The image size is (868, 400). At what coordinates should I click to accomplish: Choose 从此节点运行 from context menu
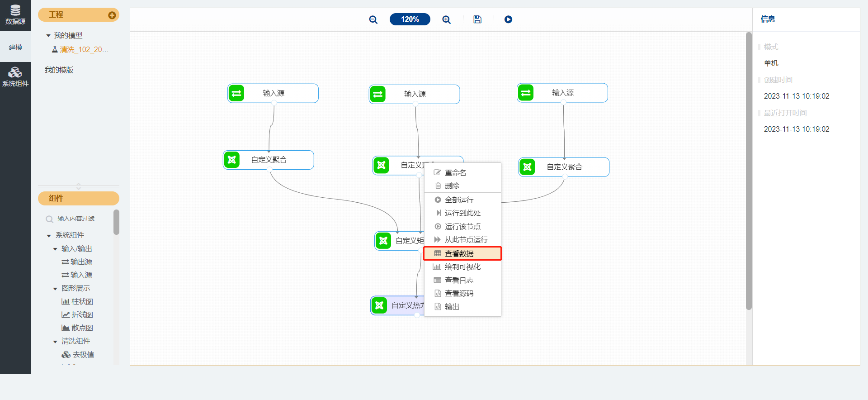[x=462, y=240]
